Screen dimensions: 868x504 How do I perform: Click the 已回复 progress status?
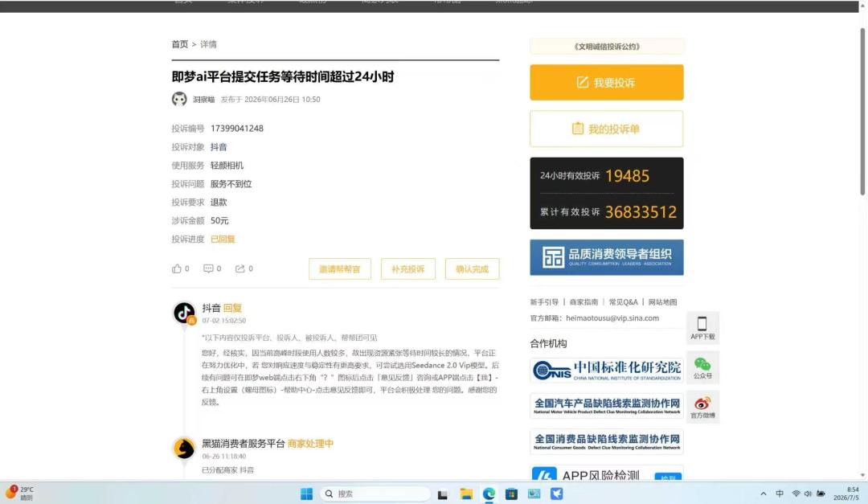223,240
